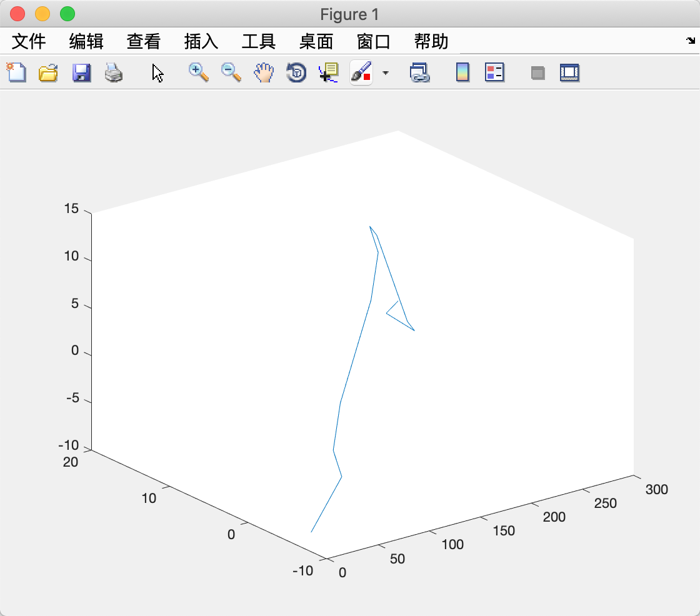Screen dimensions: 700x616
Task: Select the Zoom In tool
Action: (197, 72)
